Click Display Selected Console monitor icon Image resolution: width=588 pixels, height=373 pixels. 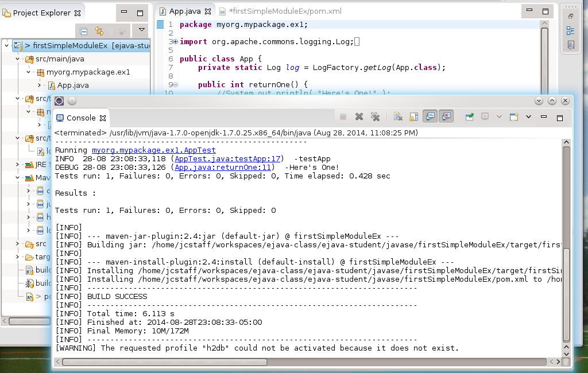pos(485,116)
